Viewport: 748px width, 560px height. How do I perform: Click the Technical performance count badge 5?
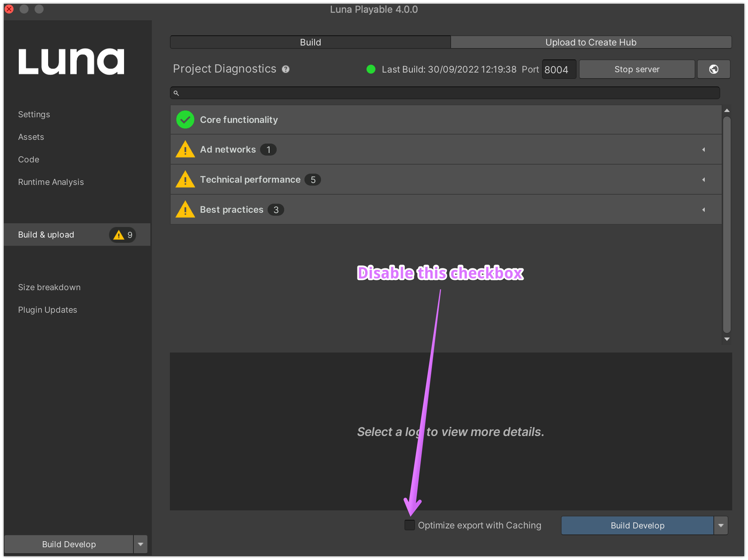tap(313, 180)
